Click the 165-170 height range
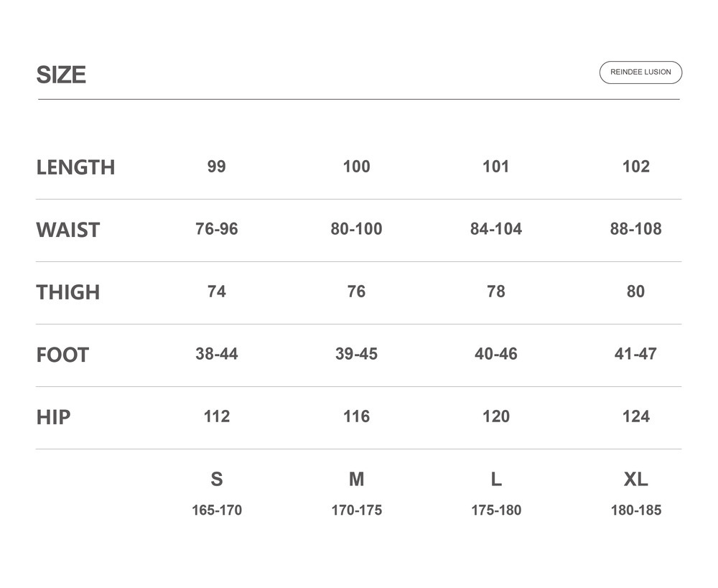The image size is (718, 588). coord(216,510)
